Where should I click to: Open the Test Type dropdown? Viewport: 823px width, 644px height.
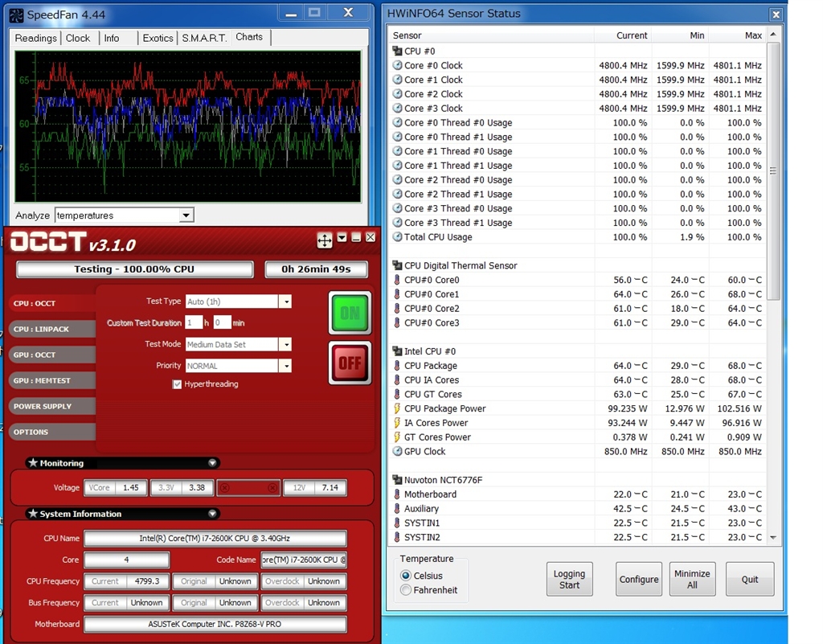pyautogui.click(x=285, y=301)
